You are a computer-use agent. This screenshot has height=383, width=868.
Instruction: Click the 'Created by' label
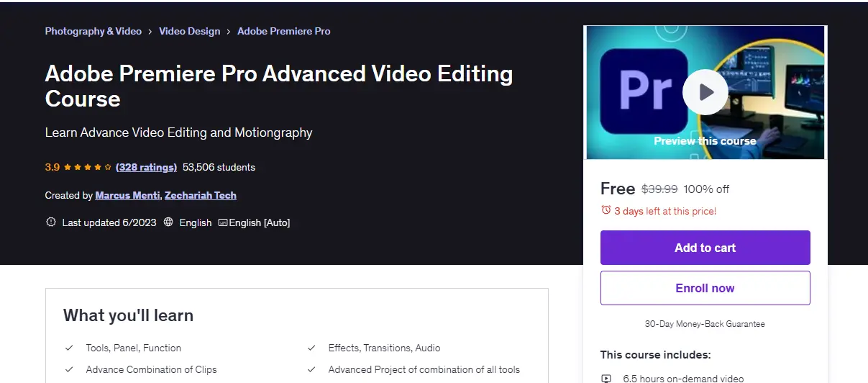pos(68,195)
